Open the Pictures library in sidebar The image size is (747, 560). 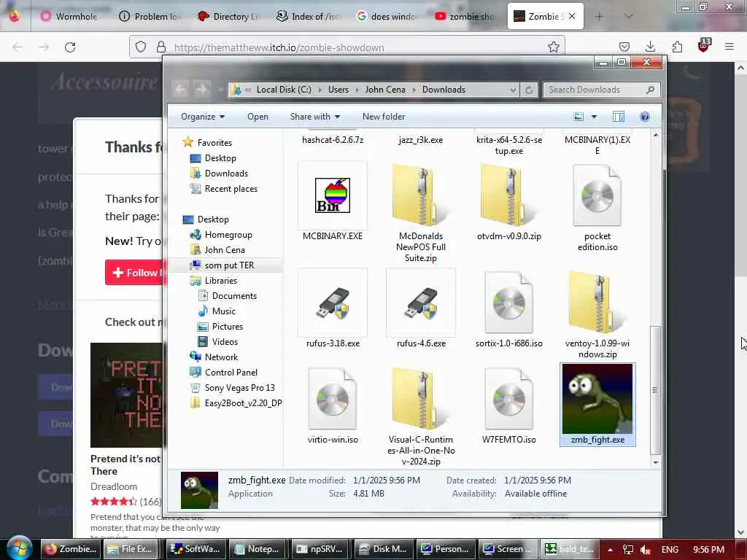[x=228, y=326]
